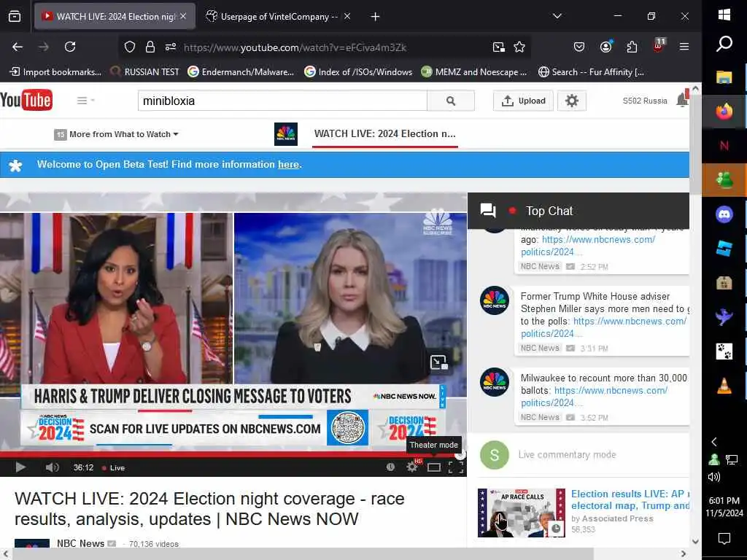Go to YouTube home via logo

click(26, 100)
